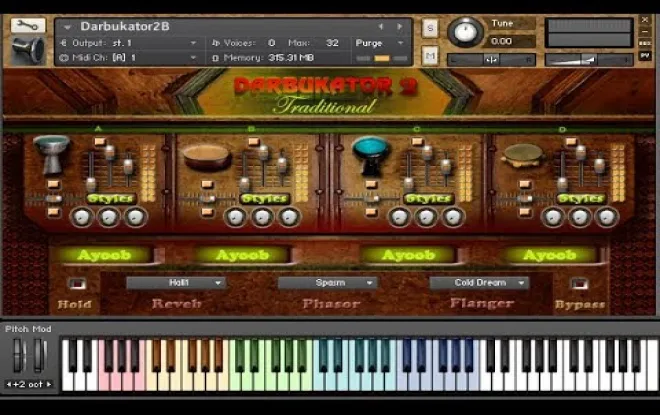Viewport: 660px width, 415px height.
Task: Click the first knob in section A
Action: pyautogui.click(x=82, y=217)
